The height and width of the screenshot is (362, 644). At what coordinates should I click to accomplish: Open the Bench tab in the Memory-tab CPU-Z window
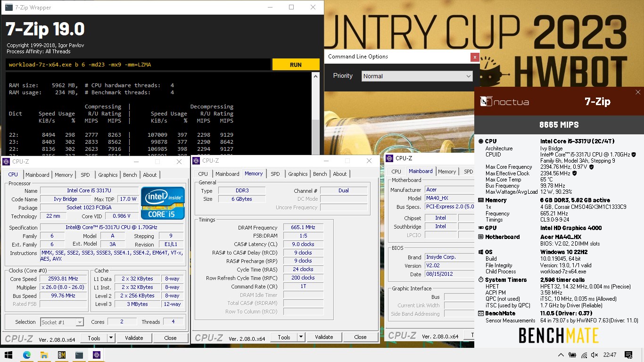tap(320, 174)
